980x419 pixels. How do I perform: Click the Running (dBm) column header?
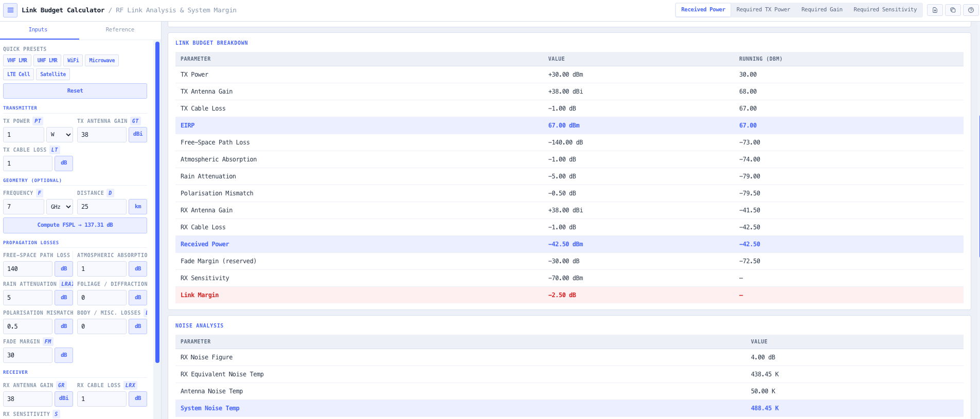[x=760, y=59]
